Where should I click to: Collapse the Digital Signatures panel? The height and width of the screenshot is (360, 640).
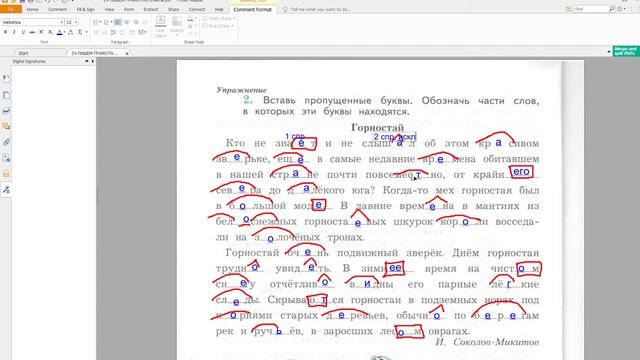(92, 61)
